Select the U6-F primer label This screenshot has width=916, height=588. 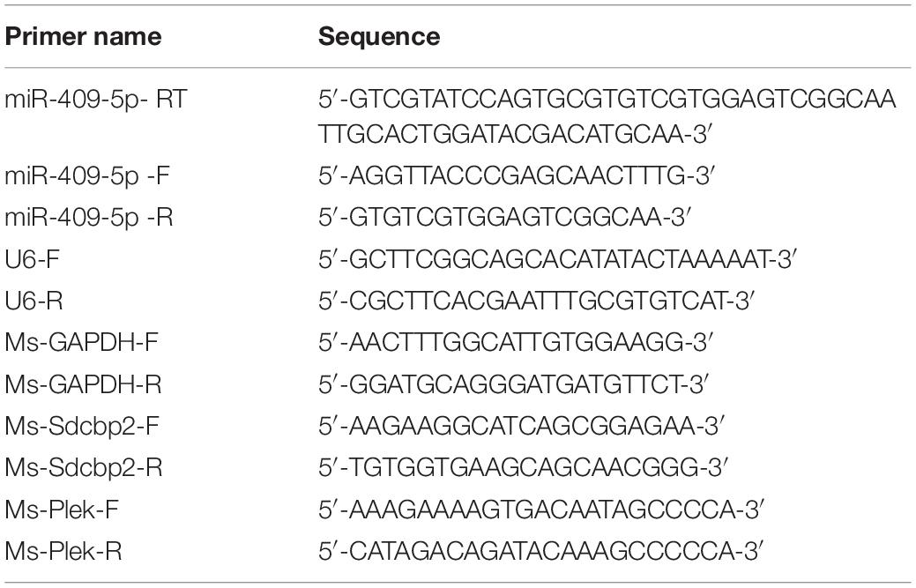click(x=32, y=258)
